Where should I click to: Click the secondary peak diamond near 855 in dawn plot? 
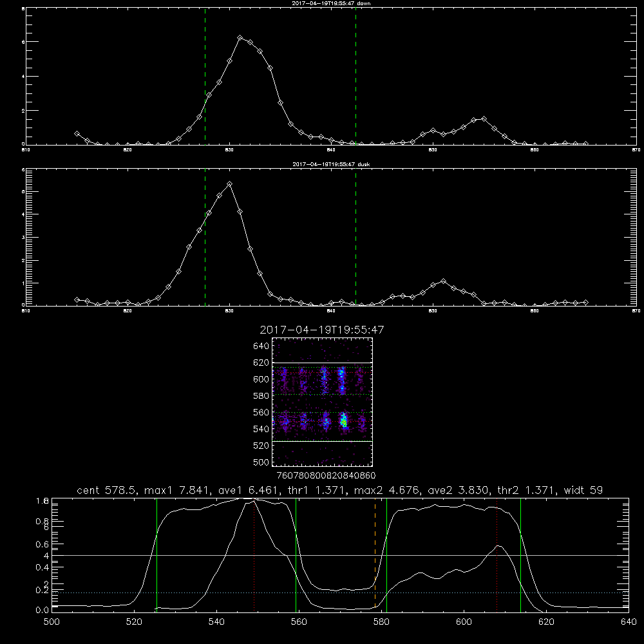484,118
